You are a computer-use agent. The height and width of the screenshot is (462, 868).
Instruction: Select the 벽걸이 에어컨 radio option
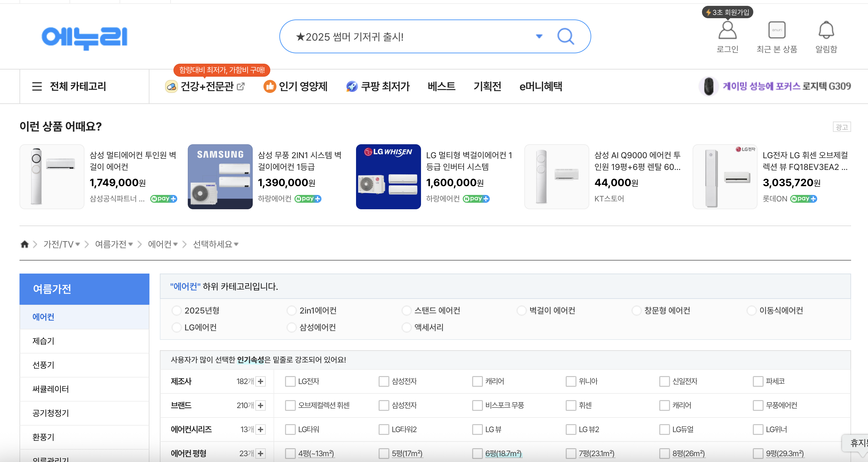(x=522, y=310)
